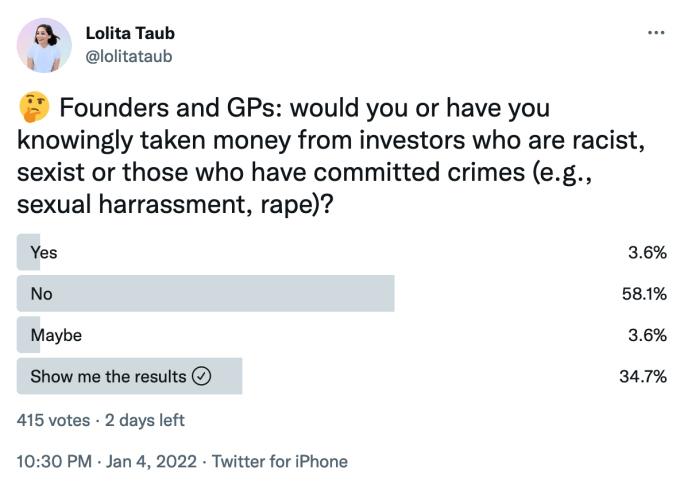Click the 10:30 PM timestamp

click(x=55, y=461)
